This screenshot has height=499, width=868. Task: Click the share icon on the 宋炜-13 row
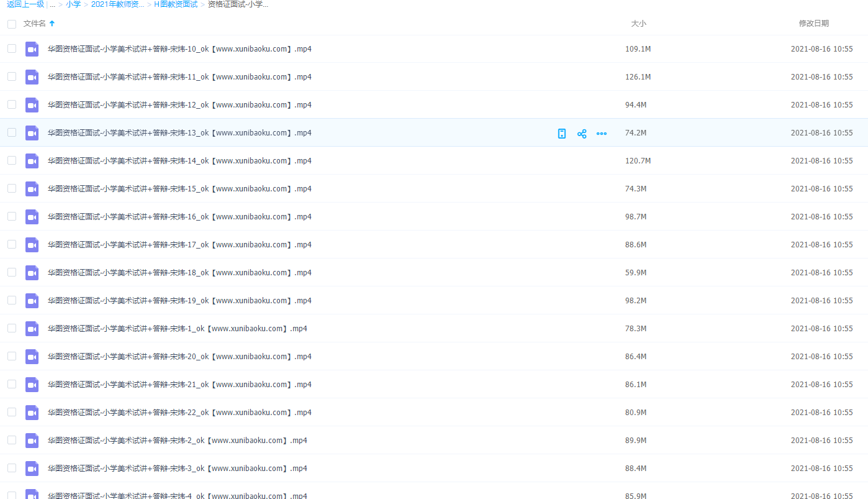(582, 134)
